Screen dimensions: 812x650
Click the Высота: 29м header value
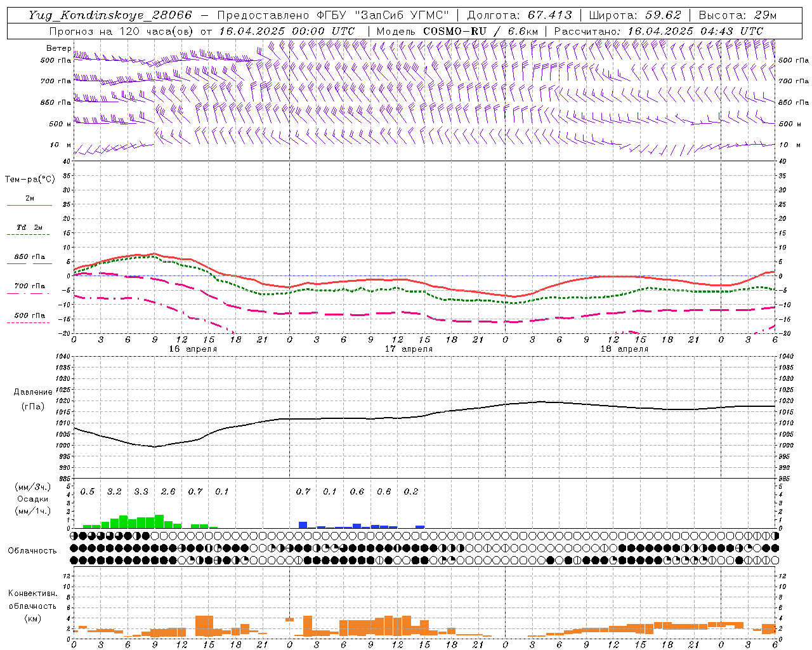coord(738,15)
